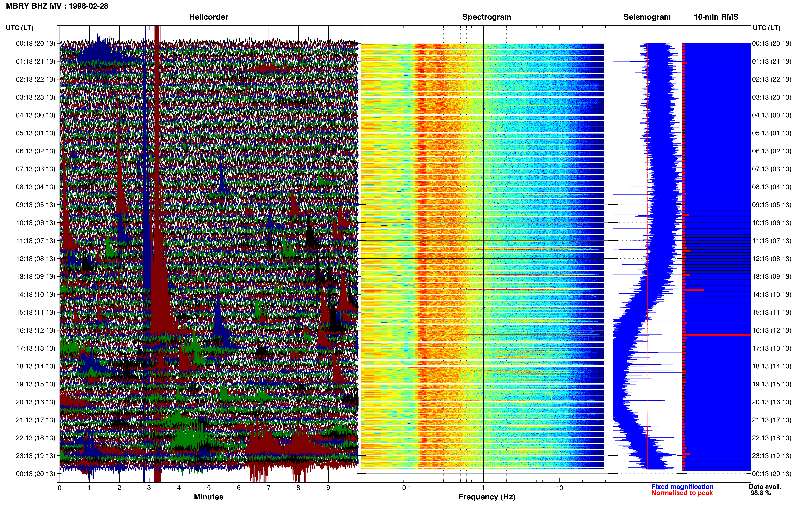This screenshot has width=812, height=508.
Task: Select left time label '06:13 (02:13)'
Action: pos(36,151)
